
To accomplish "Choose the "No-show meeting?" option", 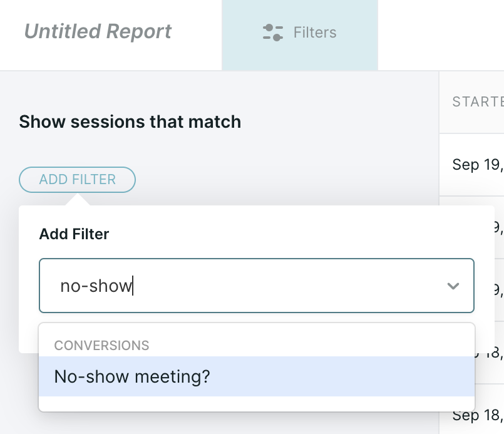I will pos(257,376).
